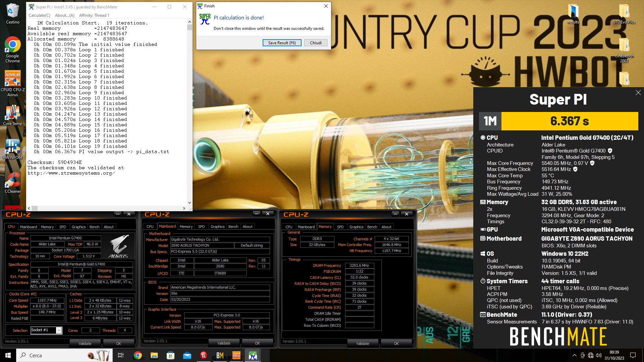The image size is (644, 362).
Task: Click OK in right CPU-Z window
Action: click(396, 344)
